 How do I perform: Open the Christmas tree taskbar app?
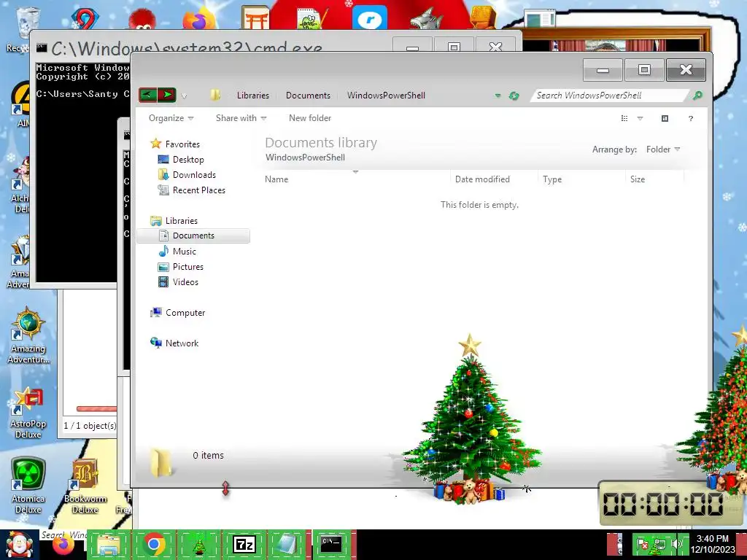198,545
